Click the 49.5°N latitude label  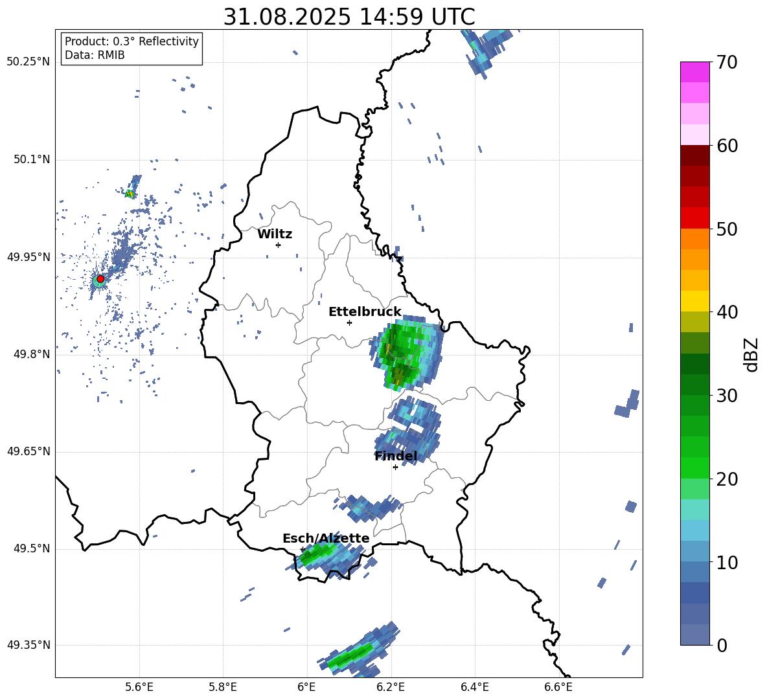tap(32, 548)
